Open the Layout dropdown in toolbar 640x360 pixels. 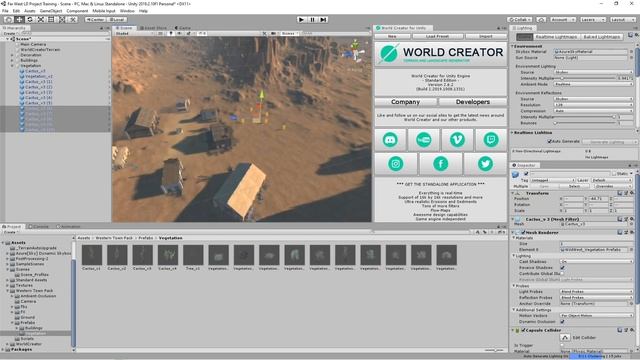click(x=622, y=19)
